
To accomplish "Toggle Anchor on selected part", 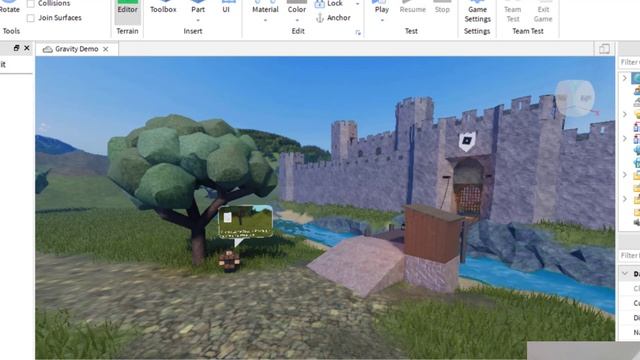I will point(333,18).
